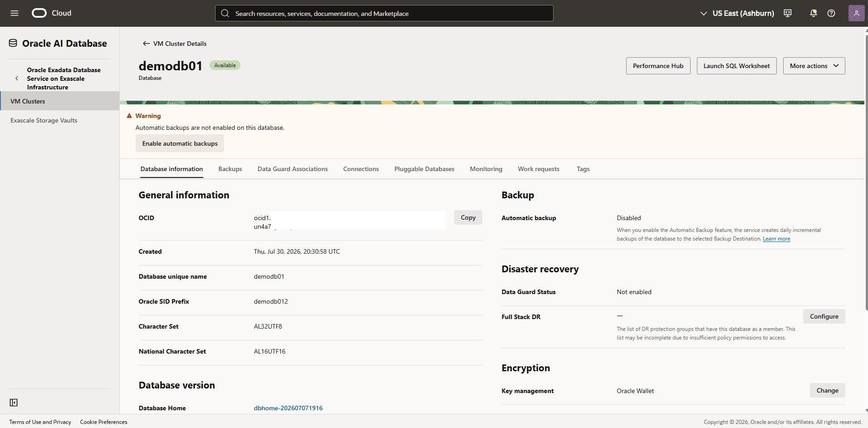
Task: Switch to the Data Guard Associations tab
Action: 293,169
